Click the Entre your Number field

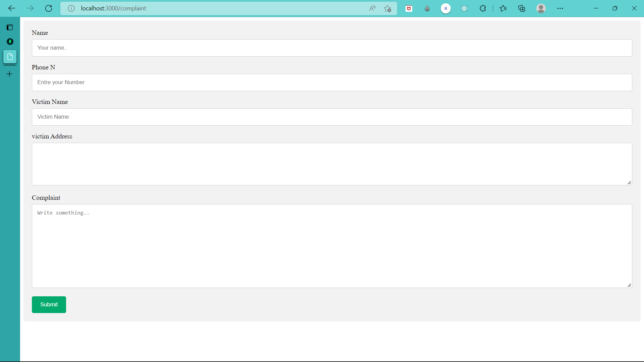(332, 82)
